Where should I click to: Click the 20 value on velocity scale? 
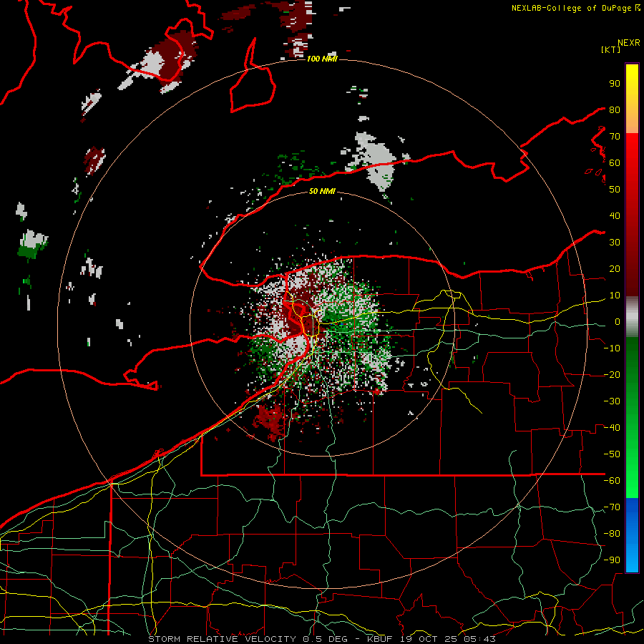[615, 269]
